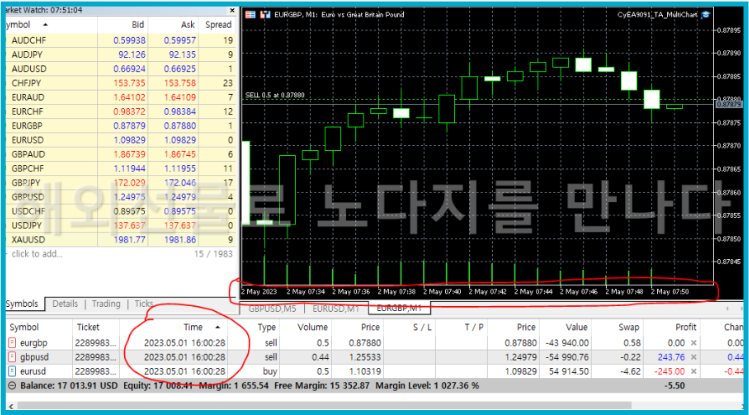Switch to the Details tab
This screenshot has height=415, width=749.
pos(65,304)
